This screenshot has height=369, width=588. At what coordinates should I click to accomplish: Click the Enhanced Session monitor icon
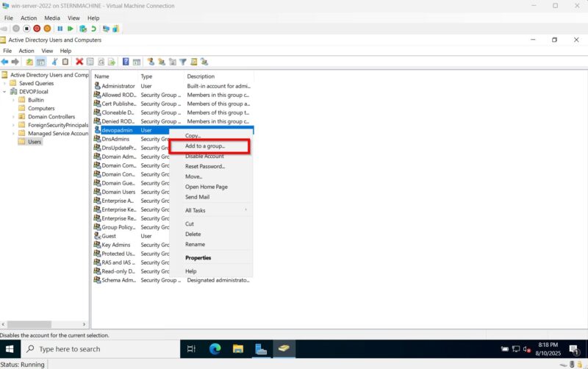point(106,29)
